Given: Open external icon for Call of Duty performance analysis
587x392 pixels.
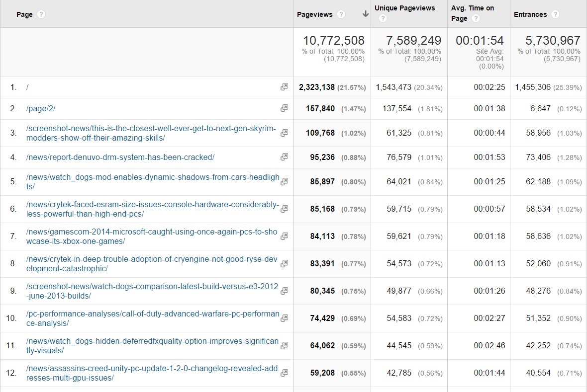Looking at the screenshot, I should (284, 318).
